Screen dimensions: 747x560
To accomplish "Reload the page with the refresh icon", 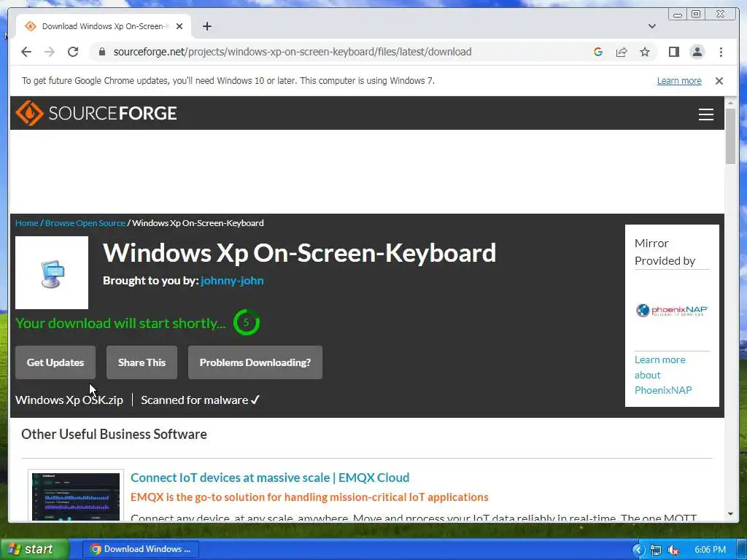I will coord(73,52).
